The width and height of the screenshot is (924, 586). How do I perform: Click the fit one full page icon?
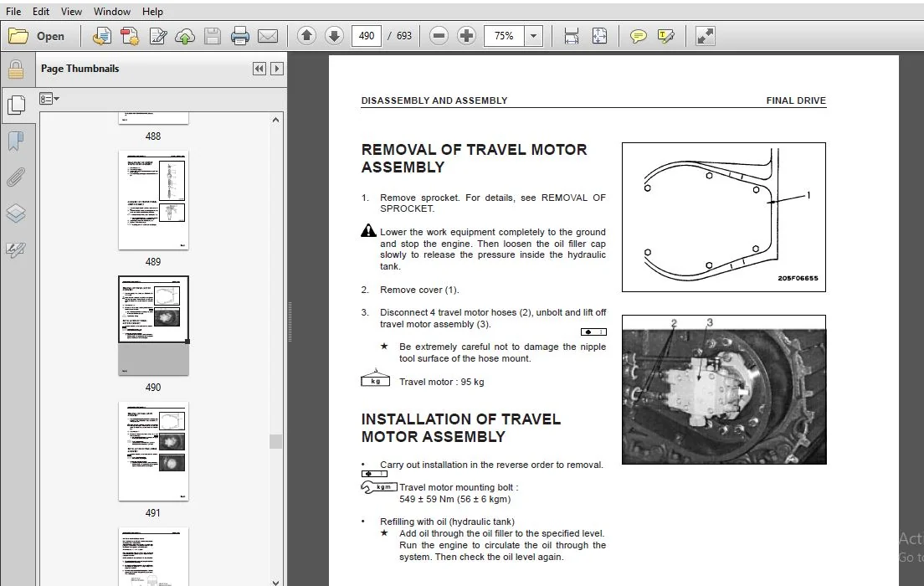coord(599,36)
